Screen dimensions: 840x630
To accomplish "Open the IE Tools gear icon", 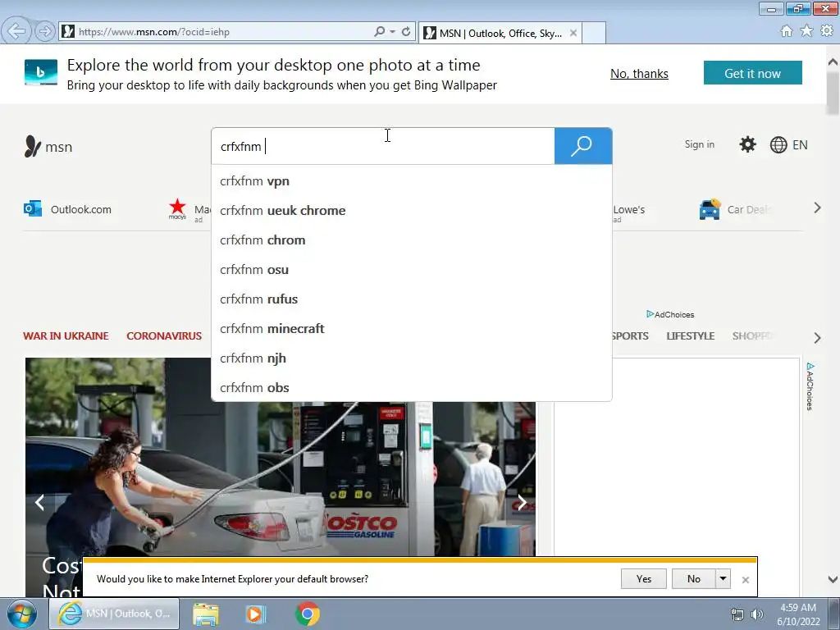I will [827, 31].
